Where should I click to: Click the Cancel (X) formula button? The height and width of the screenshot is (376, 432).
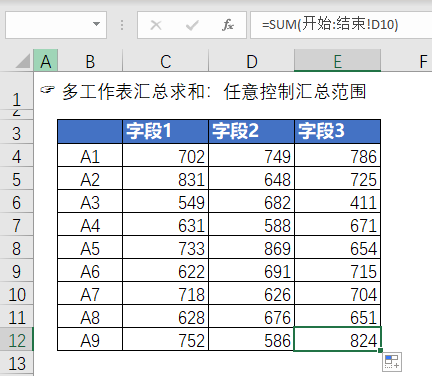pos(156,25)
